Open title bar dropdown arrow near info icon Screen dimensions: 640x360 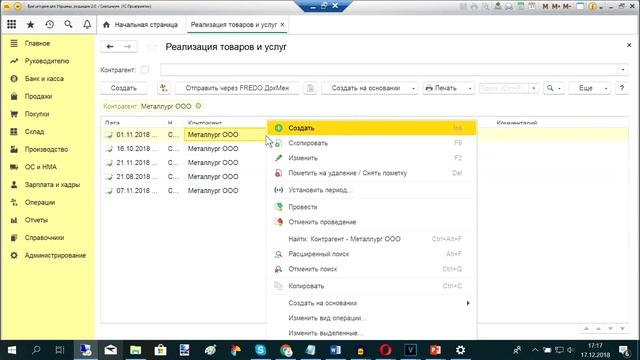pyautogui.click(x=601, y=7)
